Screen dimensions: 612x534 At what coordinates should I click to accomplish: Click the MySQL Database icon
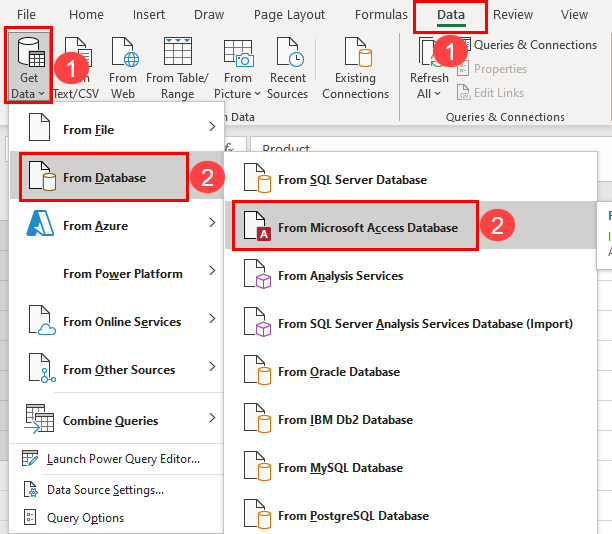257,466
